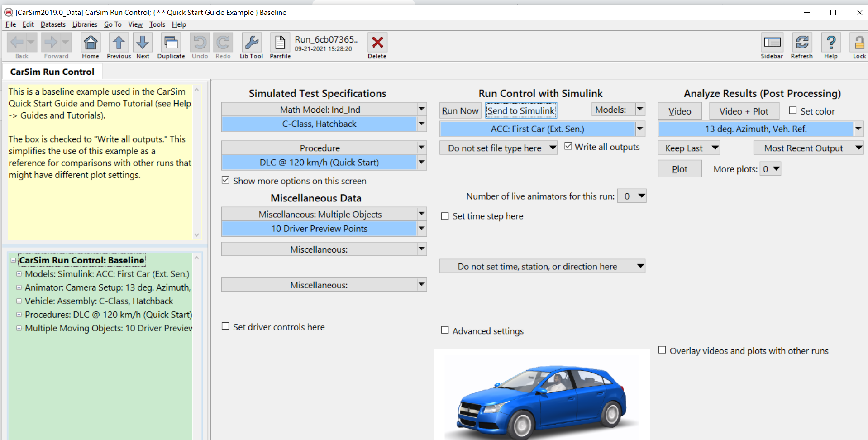Enable Set time step here checkbox
The width and height of the screenshot is (868, 440).
445,216
